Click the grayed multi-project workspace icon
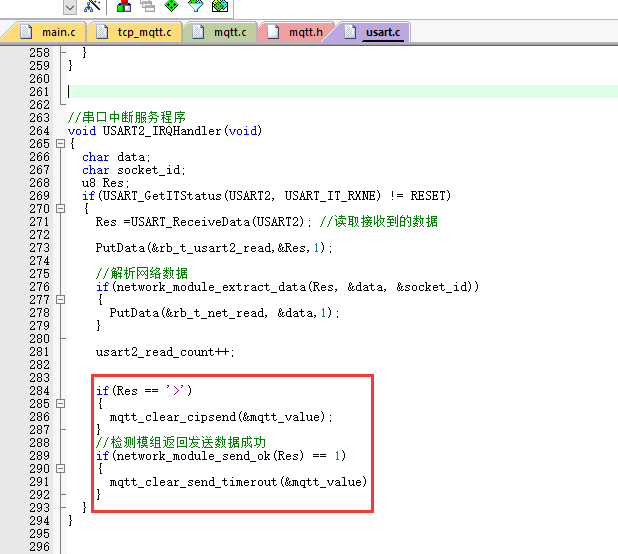Image resolution: width=618 pixels, height=554 pixels. coord(148,6)
